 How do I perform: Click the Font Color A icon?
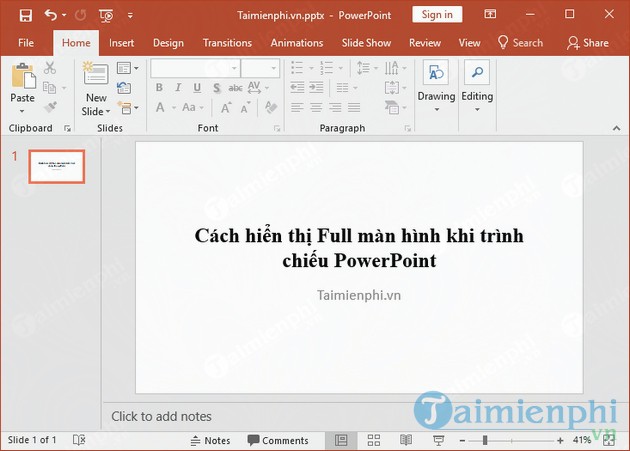tap(160, 107)
